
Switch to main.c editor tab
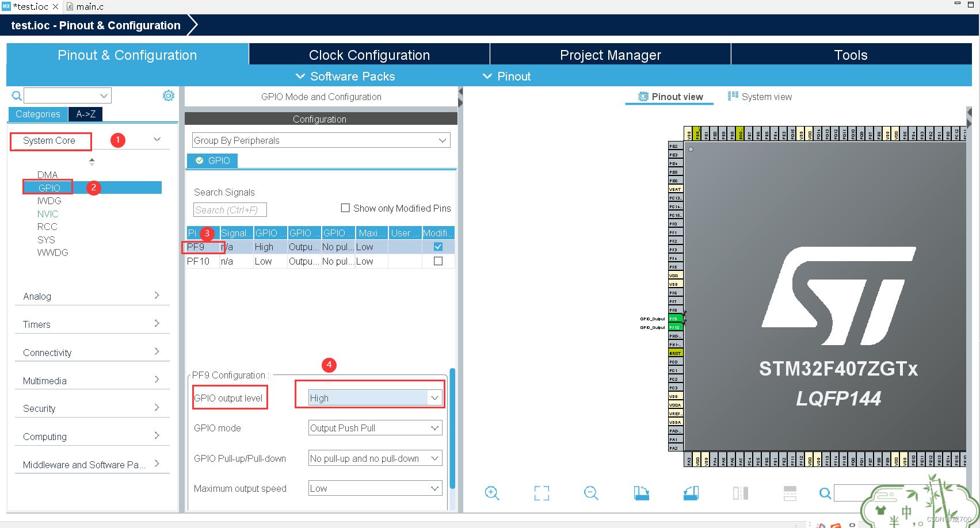coord(85,7)
